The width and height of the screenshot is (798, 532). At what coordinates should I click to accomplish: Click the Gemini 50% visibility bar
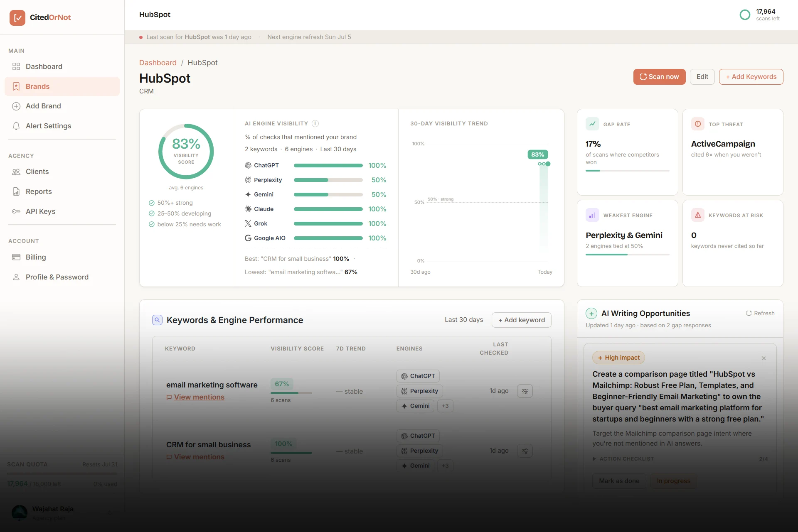[x=328, y=194]
